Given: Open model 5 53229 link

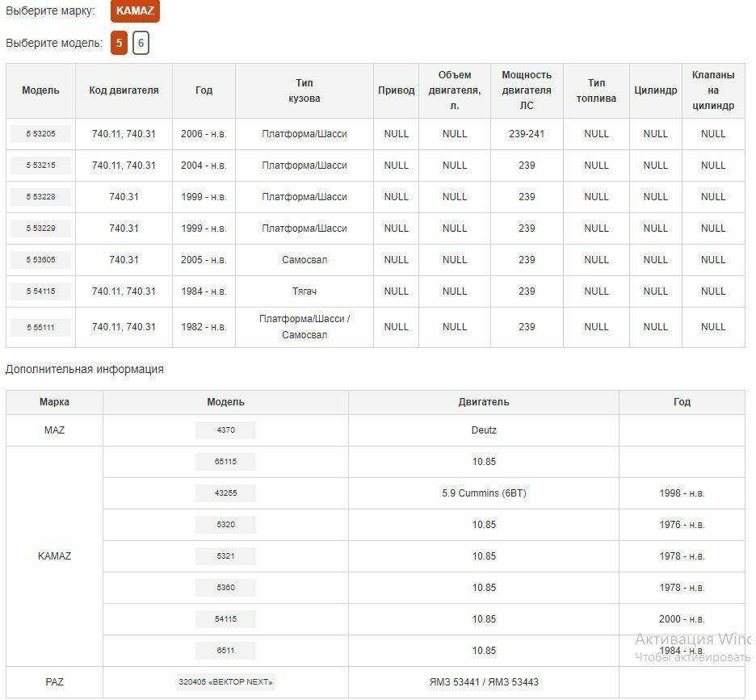Looking at the screenshot, I should (x=40, y=228).
